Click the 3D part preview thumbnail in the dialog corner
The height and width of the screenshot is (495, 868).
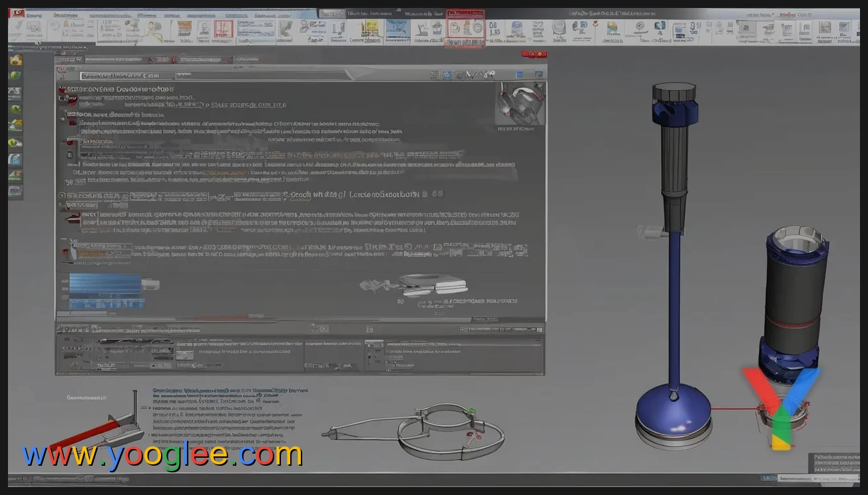(521, 103)
